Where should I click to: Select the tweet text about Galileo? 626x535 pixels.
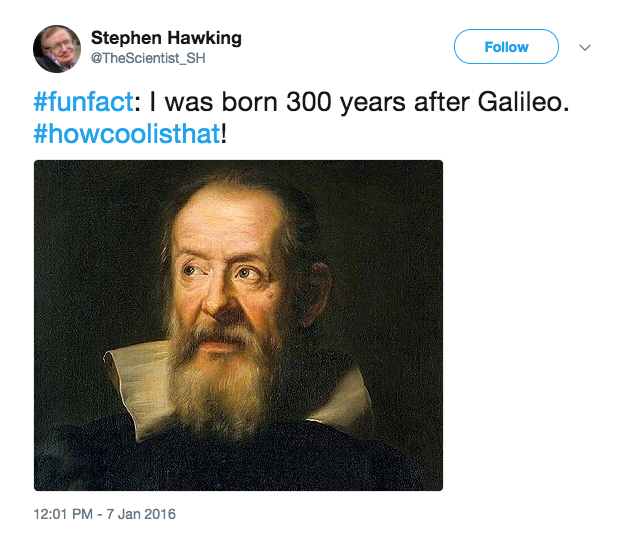click(x=301, y=118)
